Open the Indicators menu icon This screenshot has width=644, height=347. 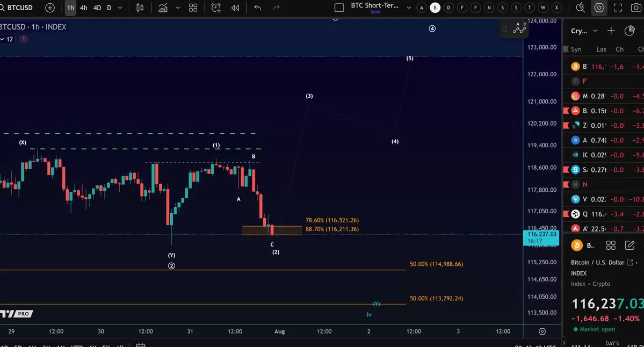(163, 8)
